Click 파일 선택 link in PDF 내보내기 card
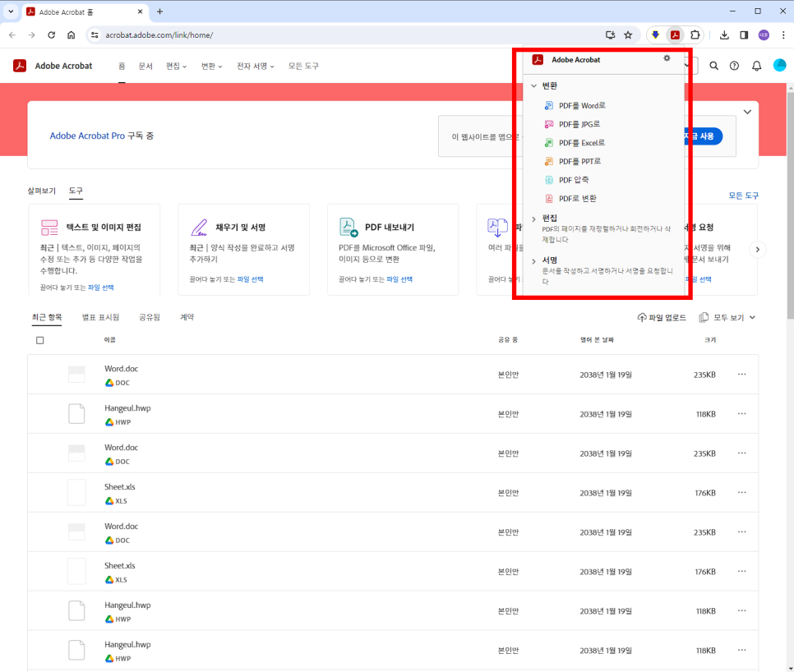This screenshot has width=794, height=672. click(399, 279)
